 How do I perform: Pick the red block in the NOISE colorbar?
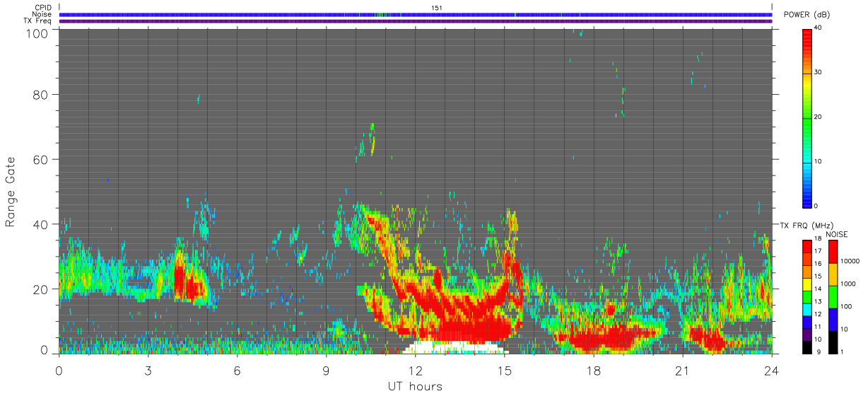coord(833,252)
